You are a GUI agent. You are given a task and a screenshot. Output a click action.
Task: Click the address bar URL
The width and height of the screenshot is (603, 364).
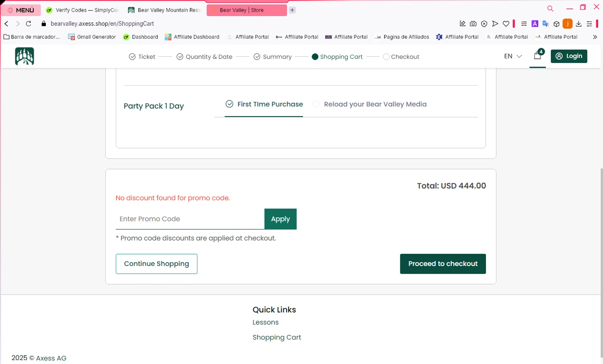click(102, 24)
